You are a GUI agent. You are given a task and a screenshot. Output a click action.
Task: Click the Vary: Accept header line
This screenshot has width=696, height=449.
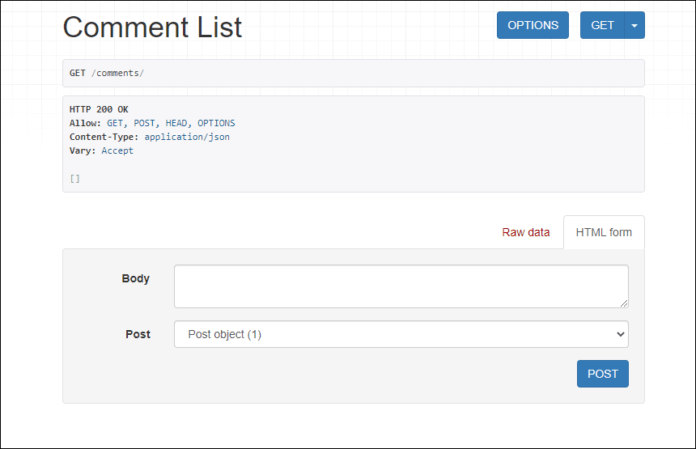pyautogui.click(x=101, y=151)
